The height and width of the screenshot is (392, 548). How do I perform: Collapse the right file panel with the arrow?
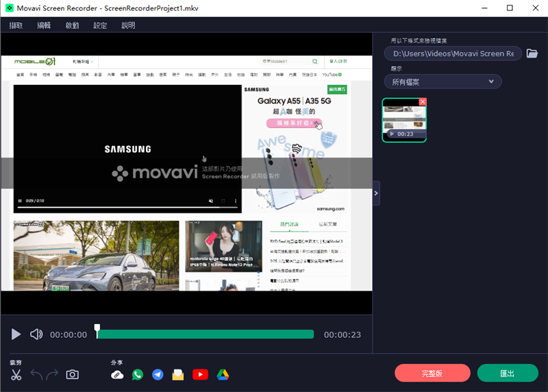(376, 193)
